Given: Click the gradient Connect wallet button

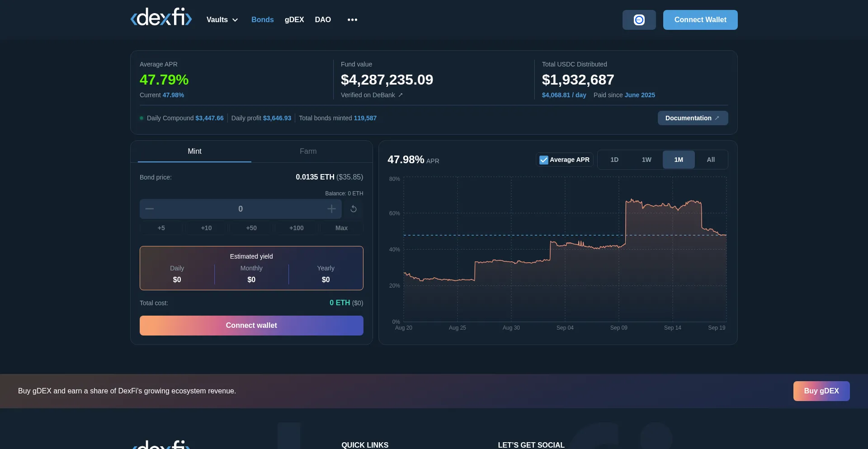Looking at the screenshot, I should click(x=251, y=326).
